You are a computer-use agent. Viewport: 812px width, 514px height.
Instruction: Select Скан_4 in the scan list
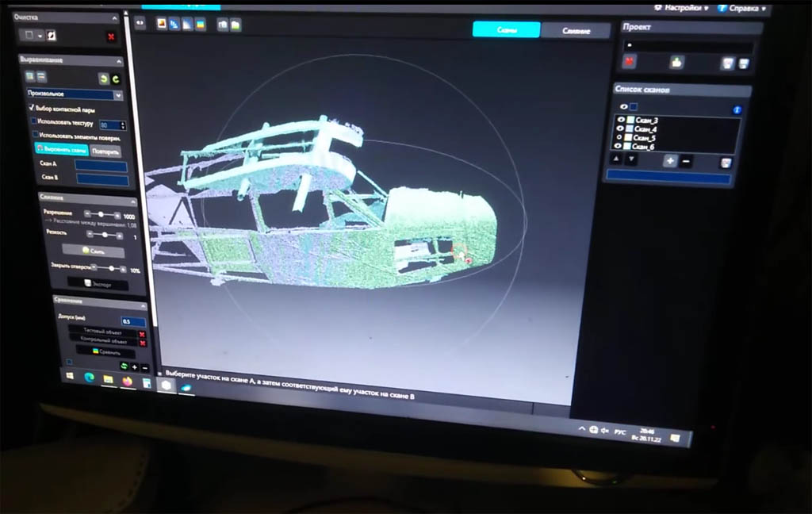tap(645, 129)
